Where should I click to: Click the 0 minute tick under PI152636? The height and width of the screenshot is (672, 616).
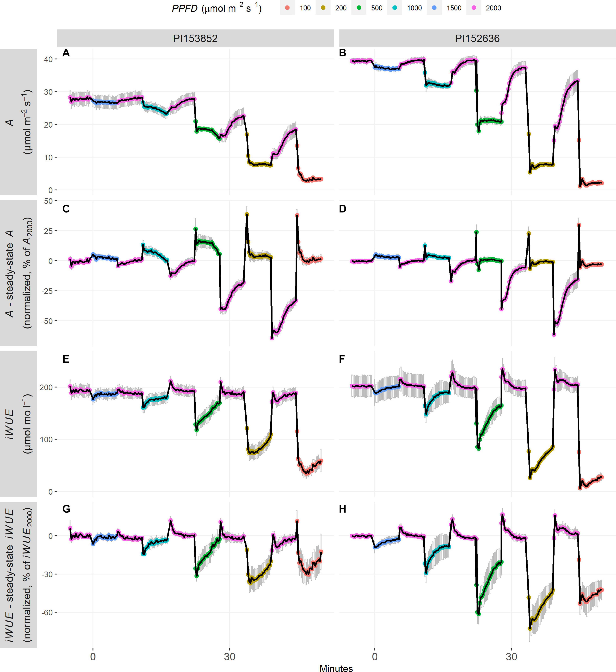375,657
